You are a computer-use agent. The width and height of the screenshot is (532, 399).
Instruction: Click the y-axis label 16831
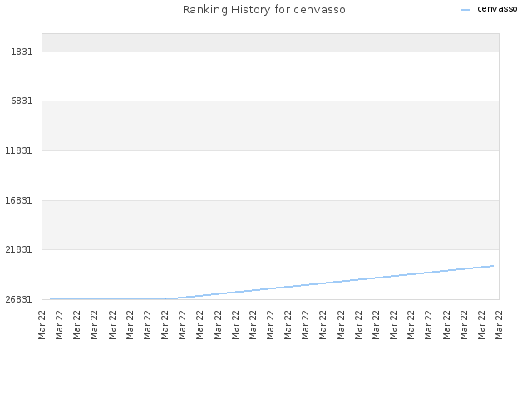18,200
